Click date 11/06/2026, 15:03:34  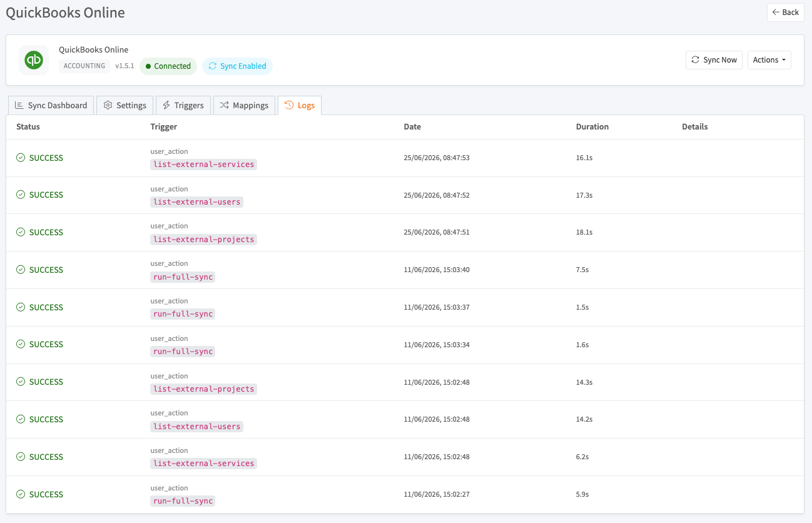point(437,345)
